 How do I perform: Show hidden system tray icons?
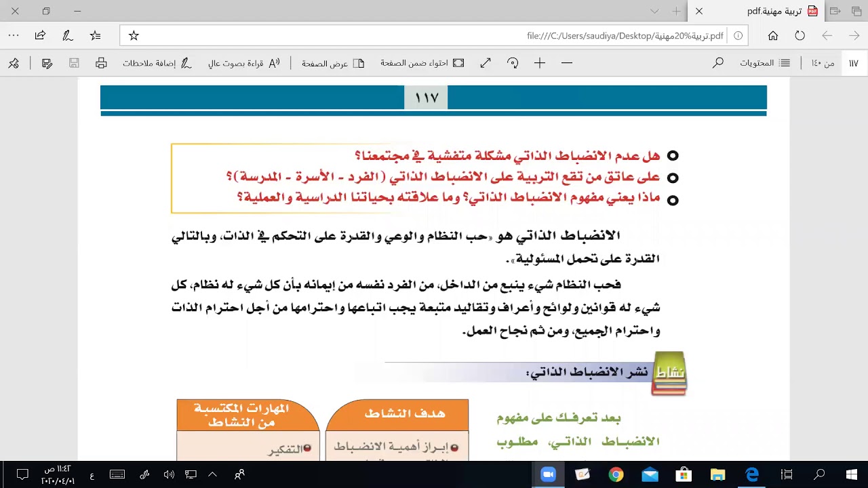tap(212, 474)
